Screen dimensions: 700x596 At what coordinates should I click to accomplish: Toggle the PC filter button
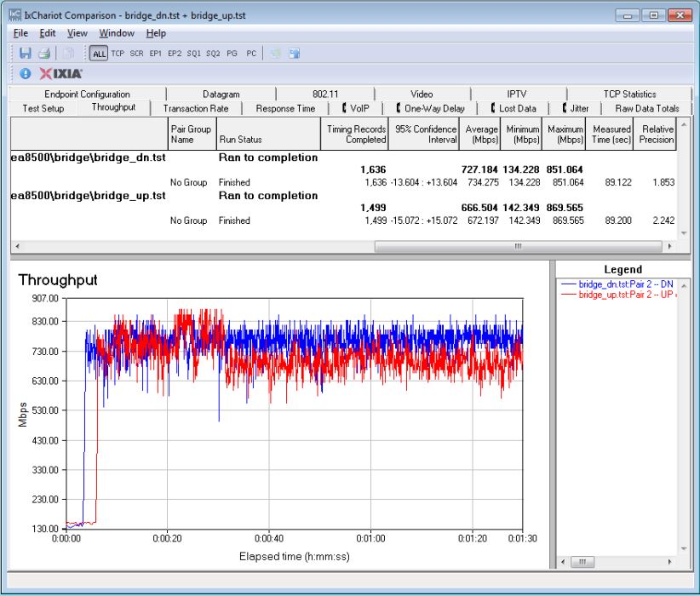[251, 54]
